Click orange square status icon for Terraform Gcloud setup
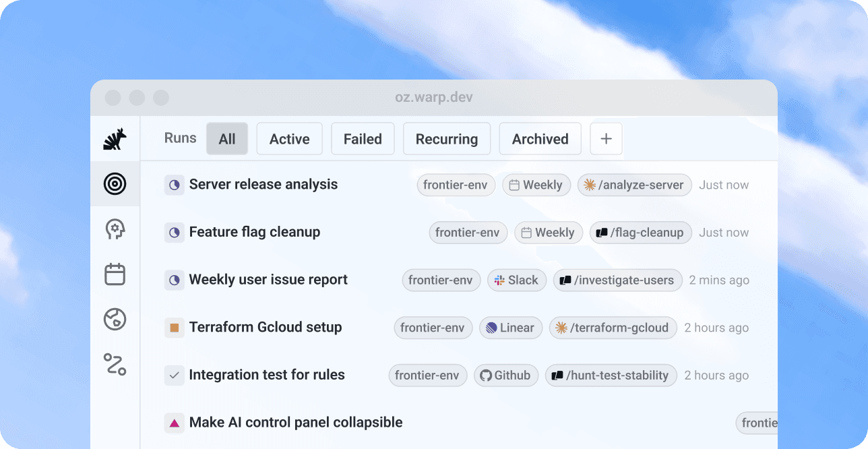 pos(175,328)
